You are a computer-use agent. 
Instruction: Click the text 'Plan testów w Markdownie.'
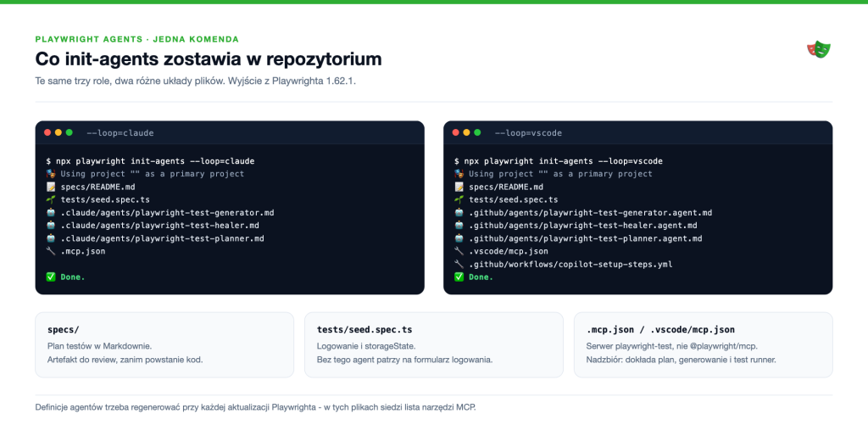pos(100,346)
